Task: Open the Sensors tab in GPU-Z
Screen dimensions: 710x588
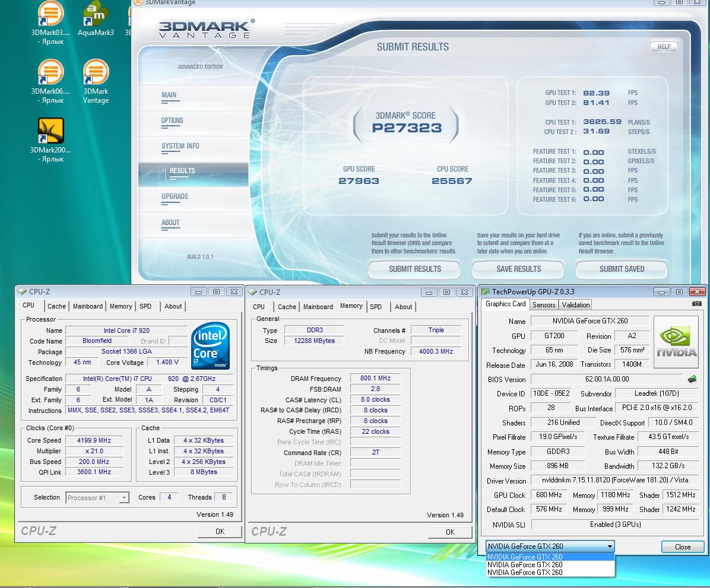Action: (543, 304)
